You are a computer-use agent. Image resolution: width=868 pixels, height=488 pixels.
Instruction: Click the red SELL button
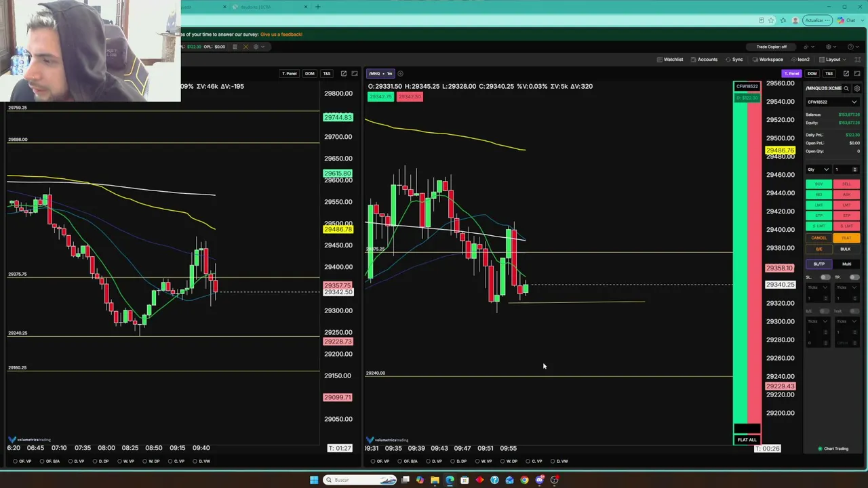click(846, 184)
